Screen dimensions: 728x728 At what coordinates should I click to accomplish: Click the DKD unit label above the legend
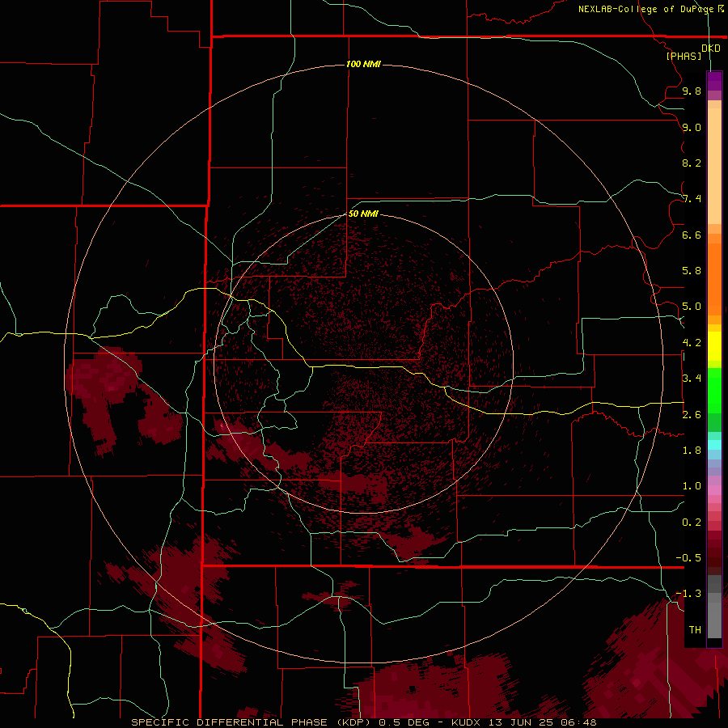[711, 49]
